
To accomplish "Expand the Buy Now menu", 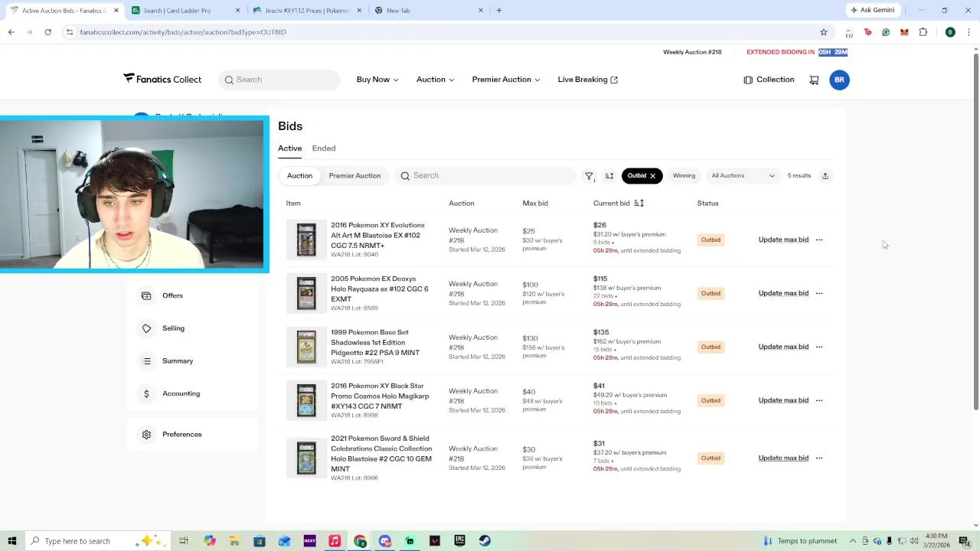I will pyautogui.click(x=377, y=80).
